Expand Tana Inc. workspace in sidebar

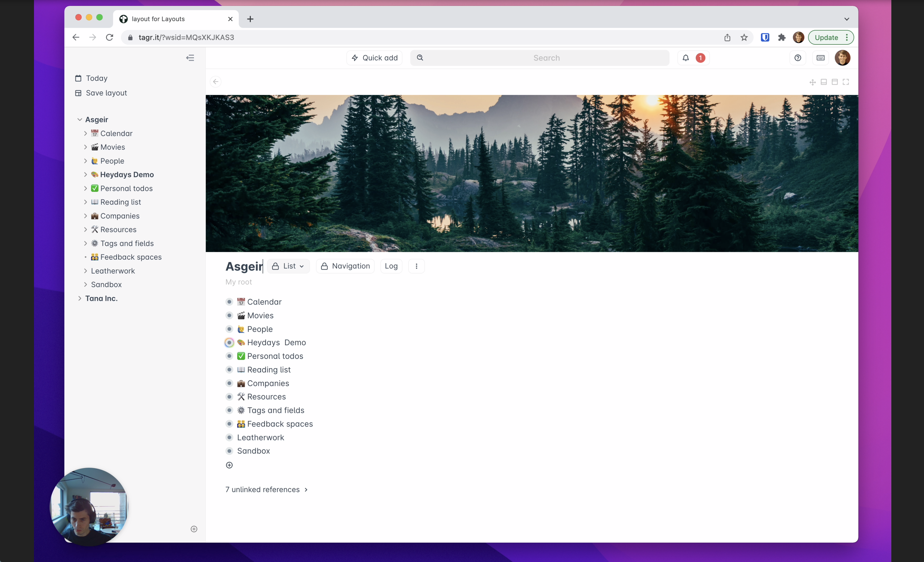tap(79, 298)
